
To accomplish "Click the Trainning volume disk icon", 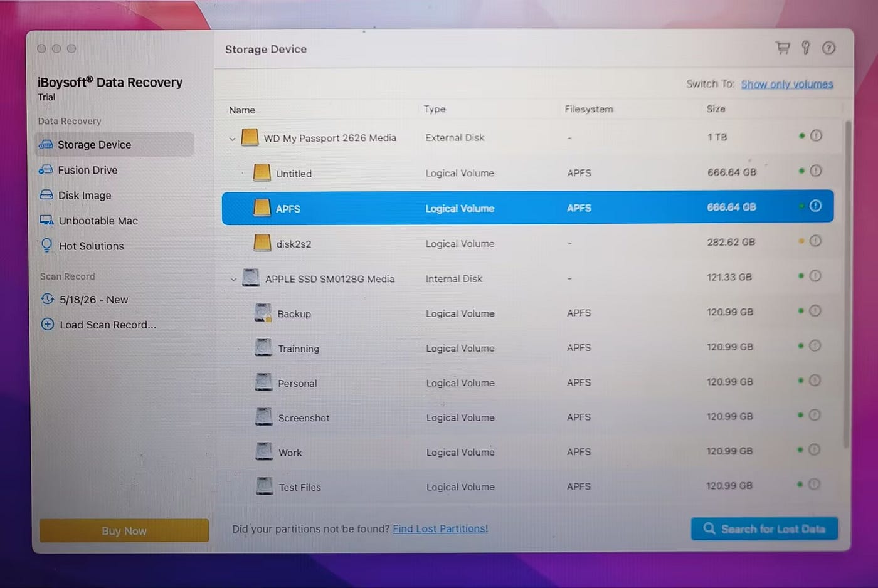I will click(263, 347).
